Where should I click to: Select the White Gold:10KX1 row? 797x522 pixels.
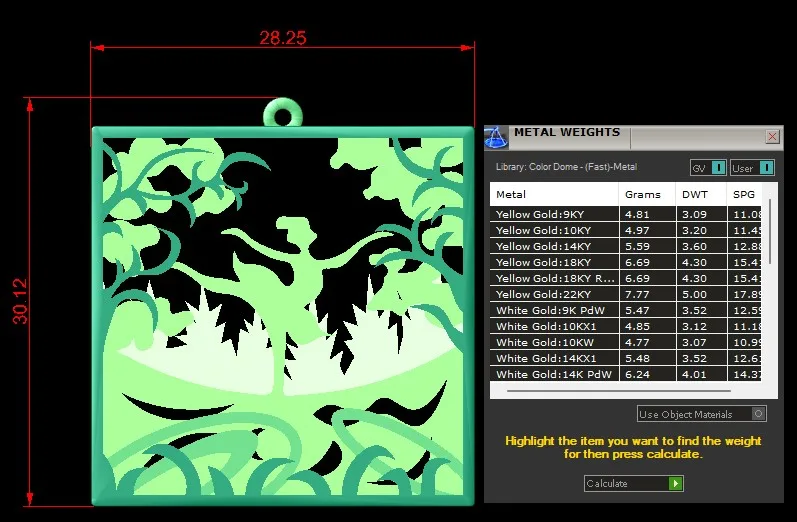pos(626,326)
